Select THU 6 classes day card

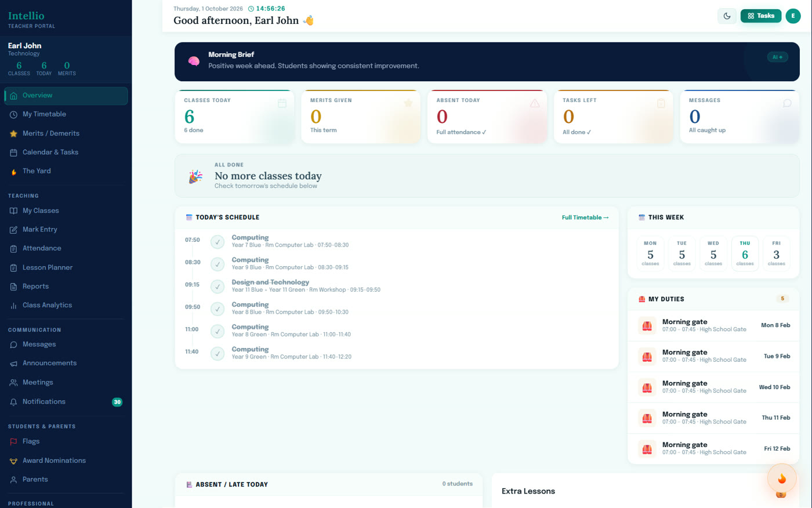click(x=745, y=253)
